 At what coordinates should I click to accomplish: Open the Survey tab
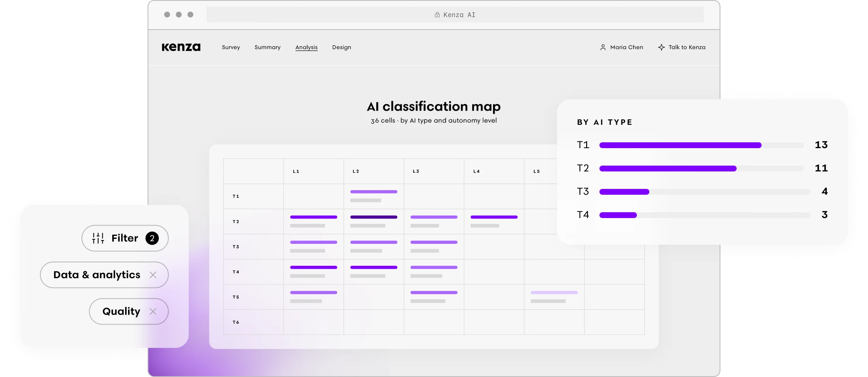[x=231, y=47]
